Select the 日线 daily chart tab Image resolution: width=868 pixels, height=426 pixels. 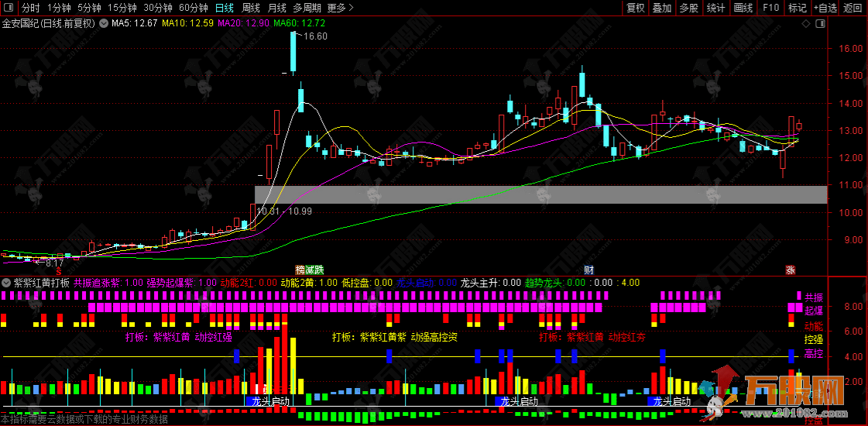(x=225, y=8)
